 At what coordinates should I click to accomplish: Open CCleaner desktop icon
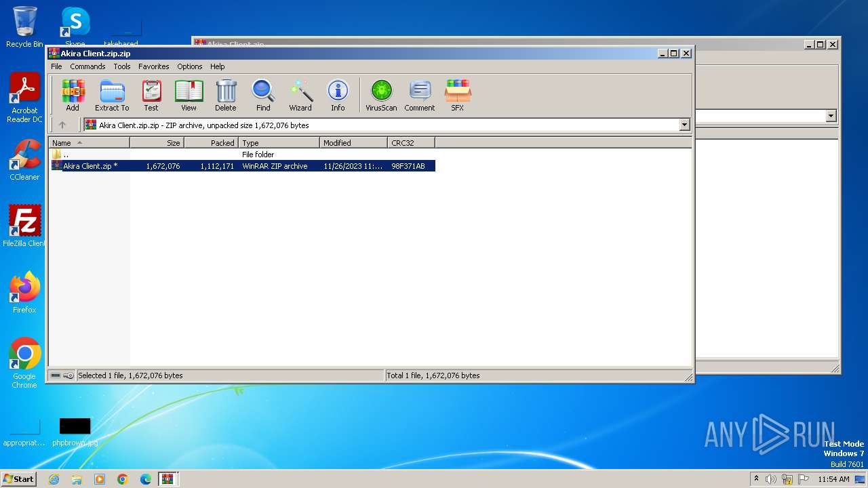pos(24,160)
